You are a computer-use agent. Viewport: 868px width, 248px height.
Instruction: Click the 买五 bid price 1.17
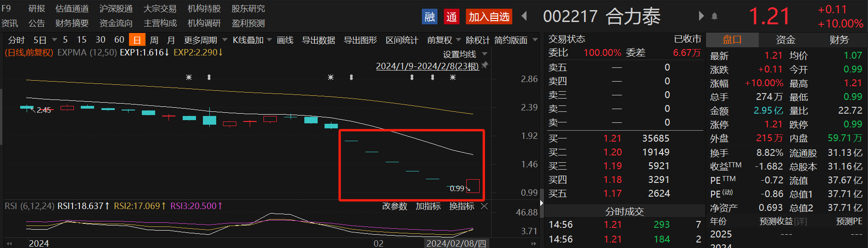click(x=612, y=193)
